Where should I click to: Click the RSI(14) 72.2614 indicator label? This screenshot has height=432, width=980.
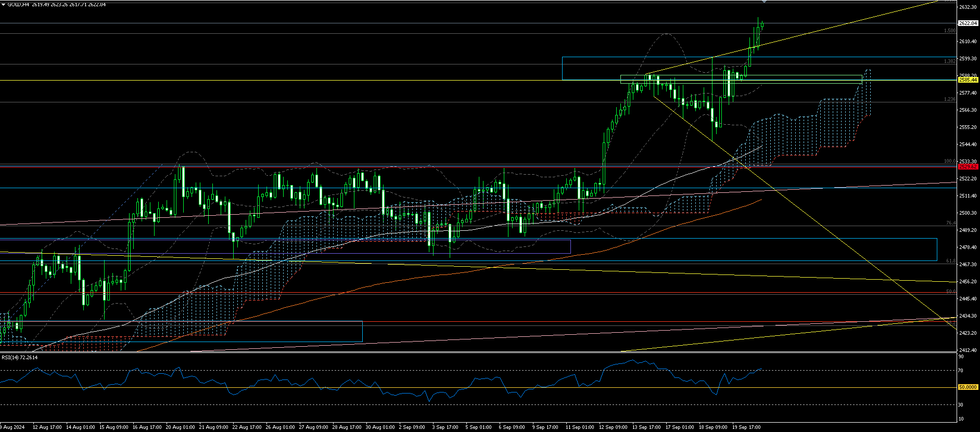click(x=19, y=357)
